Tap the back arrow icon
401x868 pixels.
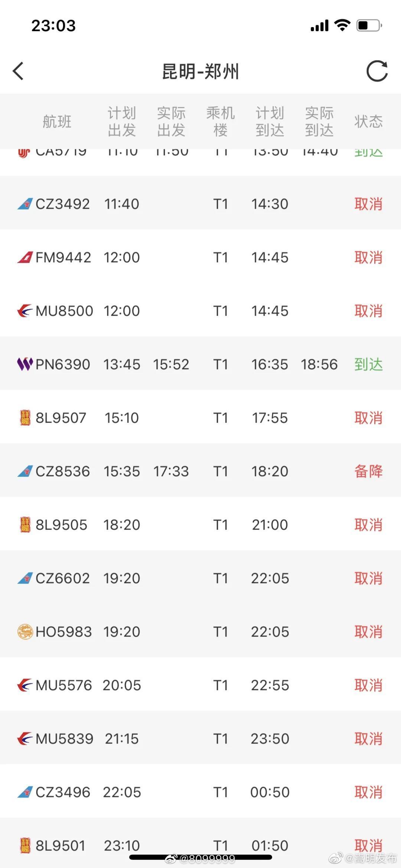pyautogui.click(x=18, y=71)
